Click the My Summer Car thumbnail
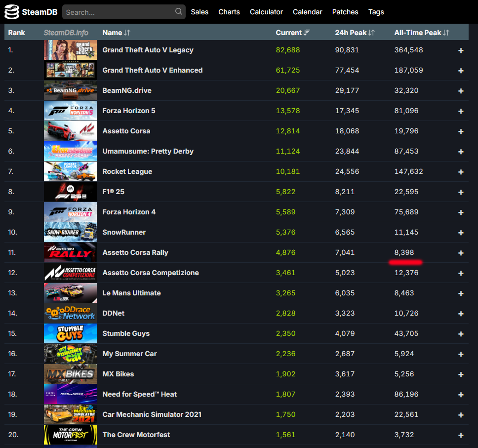 click(70, 354)
